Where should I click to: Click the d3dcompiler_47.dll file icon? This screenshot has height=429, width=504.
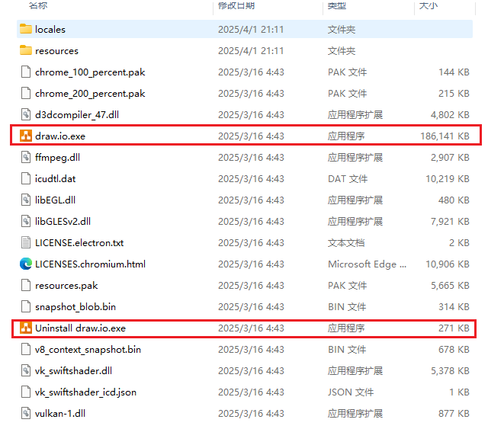point(26,114)
